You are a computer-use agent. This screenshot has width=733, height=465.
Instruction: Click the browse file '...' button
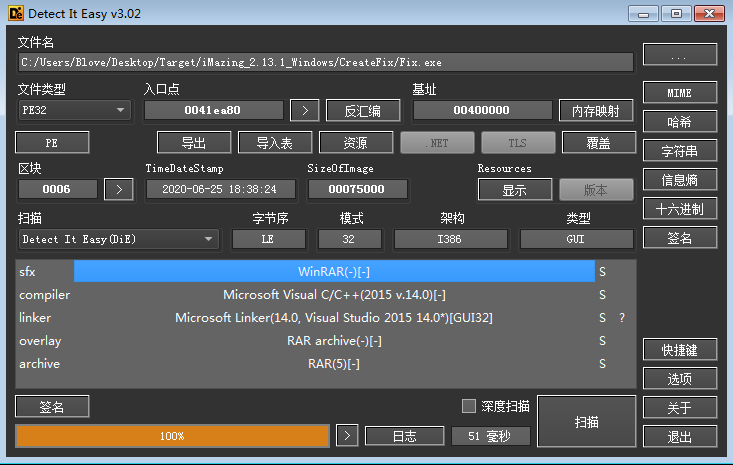(680, 55)
